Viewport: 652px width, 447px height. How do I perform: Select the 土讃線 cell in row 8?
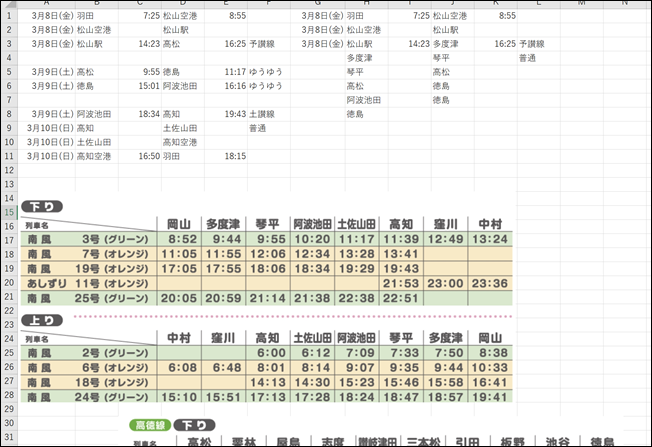tap(269, 114)
